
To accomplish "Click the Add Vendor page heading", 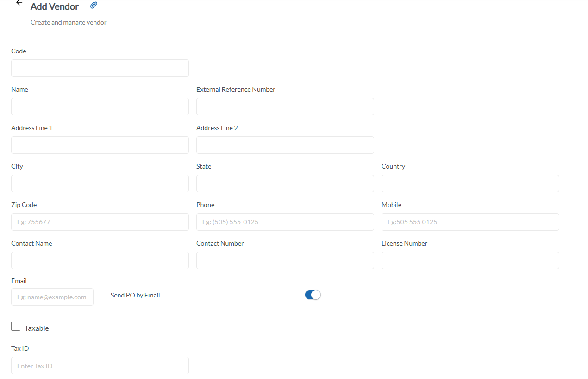I will click(55, 6).
